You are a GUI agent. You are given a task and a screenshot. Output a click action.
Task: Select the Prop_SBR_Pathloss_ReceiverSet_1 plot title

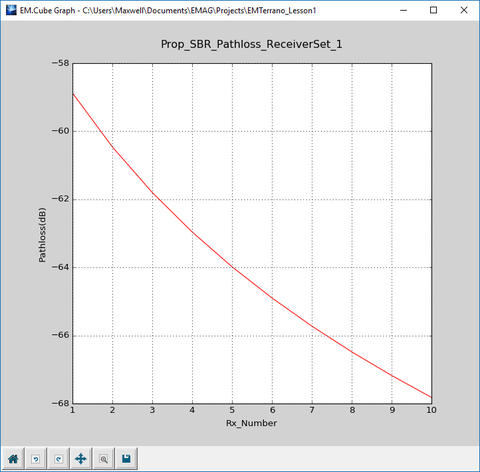click(x=252, y=44)
